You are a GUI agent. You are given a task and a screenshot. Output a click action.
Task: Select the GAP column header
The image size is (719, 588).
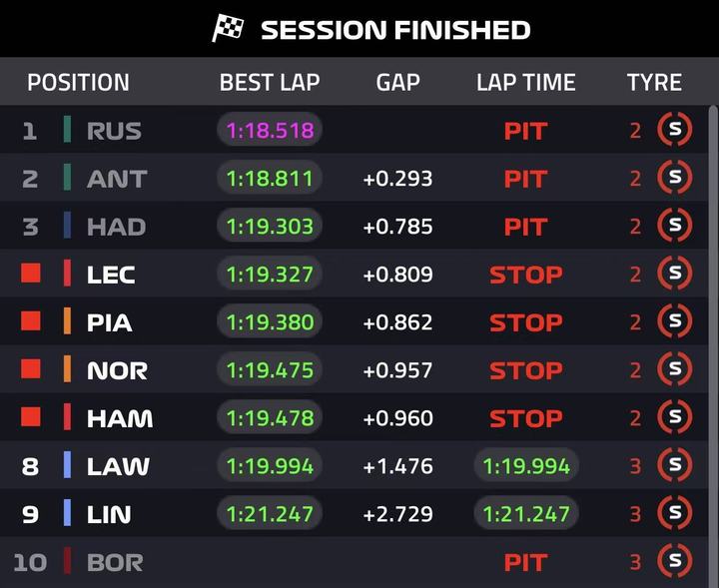[397, 83]
